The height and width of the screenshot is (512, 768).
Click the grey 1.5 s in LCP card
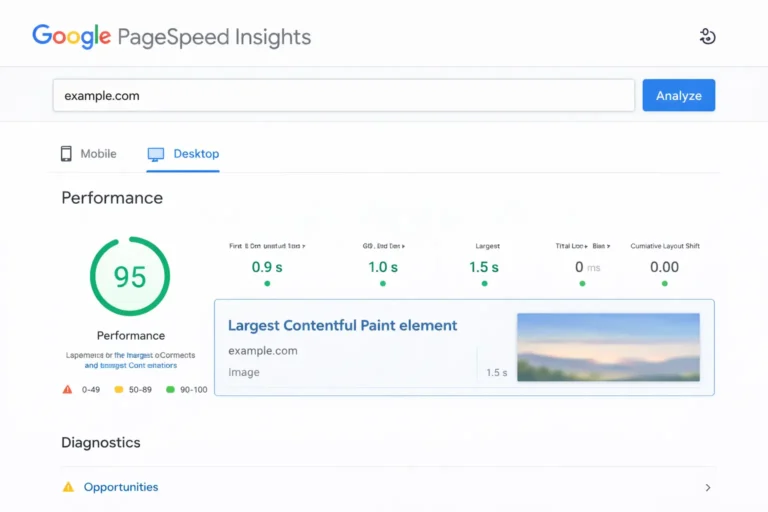click(x=497, y=373)
